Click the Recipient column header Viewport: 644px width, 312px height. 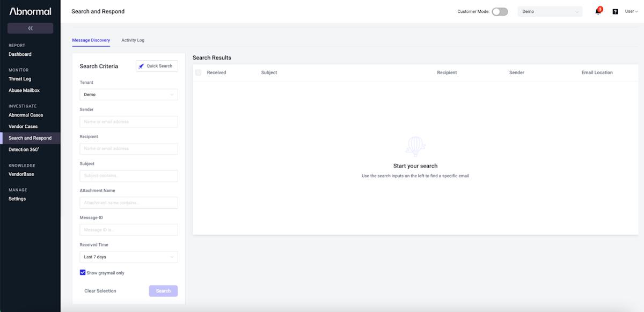[447, 72]
